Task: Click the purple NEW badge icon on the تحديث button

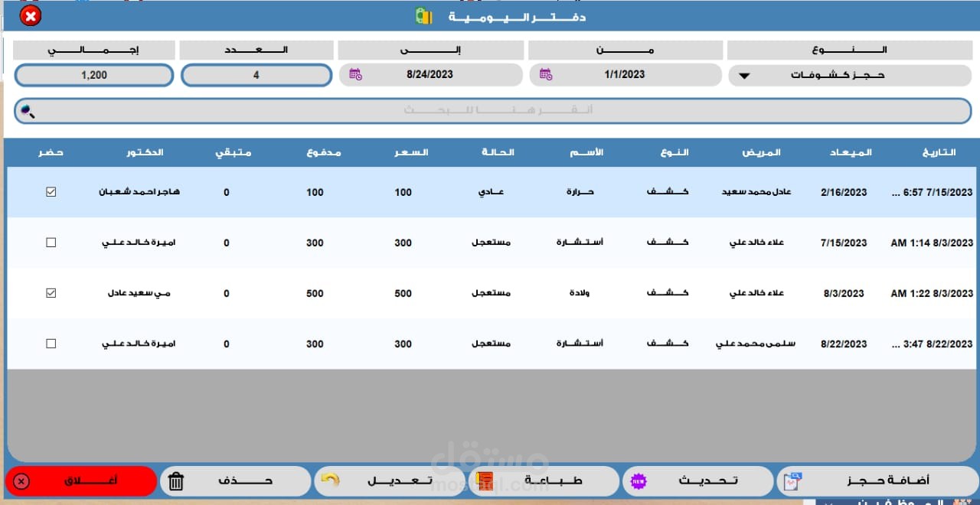Action: [x=639, y=481]
